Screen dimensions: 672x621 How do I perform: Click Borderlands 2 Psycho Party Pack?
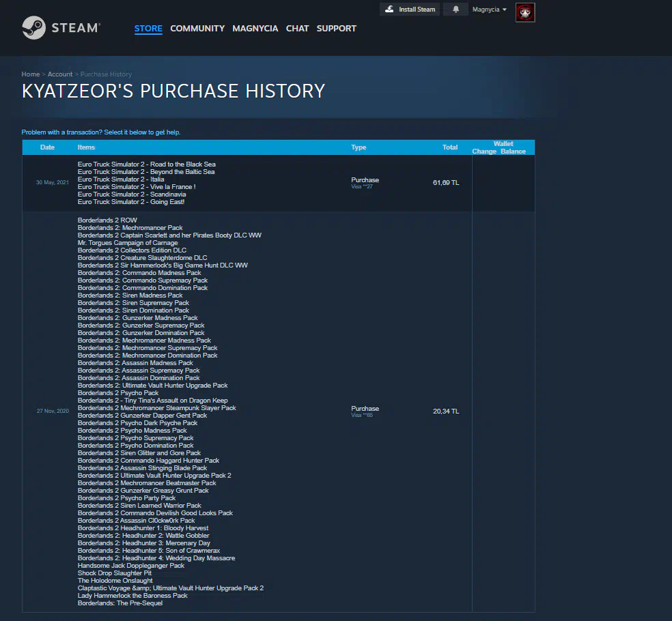(126, 497)
